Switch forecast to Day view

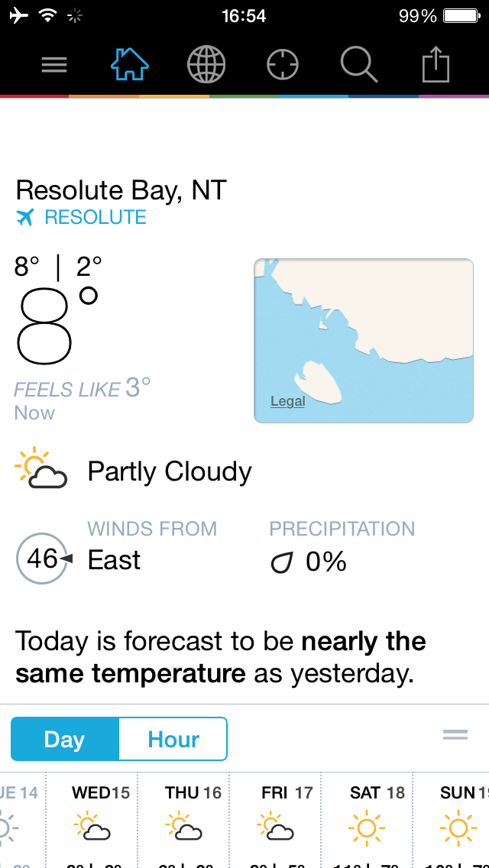click(x=65, y=739)
